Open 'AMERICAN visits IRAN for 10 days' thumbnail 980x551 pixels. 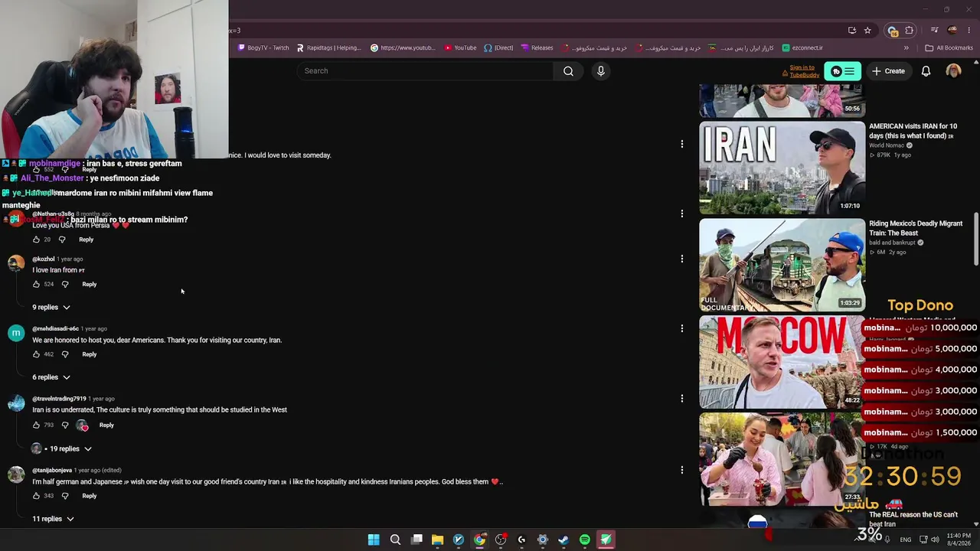(x=782, y=168)
